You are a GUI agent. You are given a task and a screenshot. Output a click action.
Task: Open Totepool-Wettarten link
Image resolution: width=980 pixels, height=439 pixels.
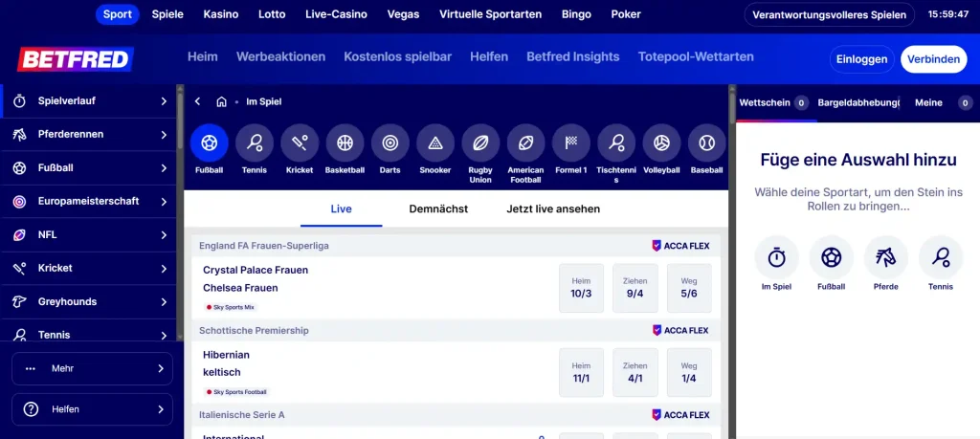pos(696,56)
